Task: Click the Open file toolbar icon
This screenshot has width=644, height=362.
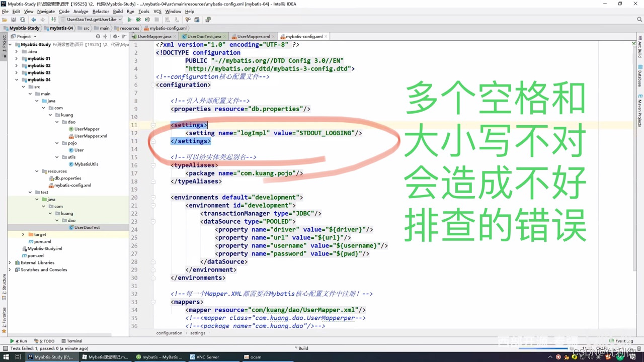Action: point(5,20)
